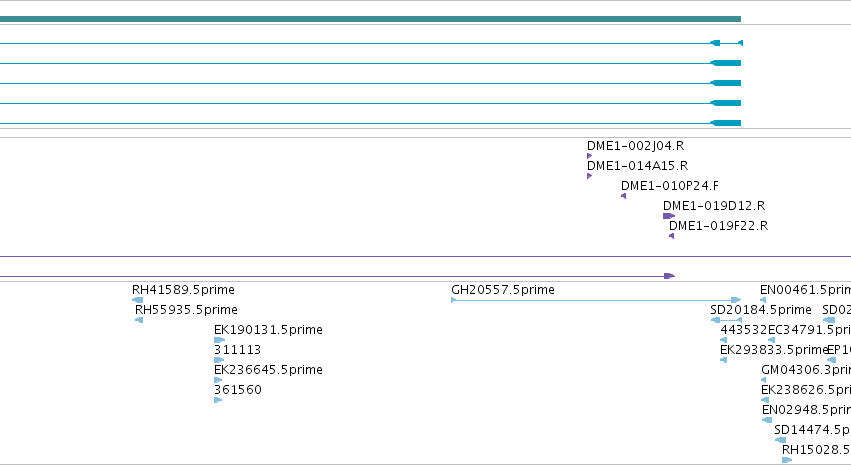Click the RH55935.5prime arrow glyph
The image size is (851, 465).
pyautogui.click(x=139, y=320)
